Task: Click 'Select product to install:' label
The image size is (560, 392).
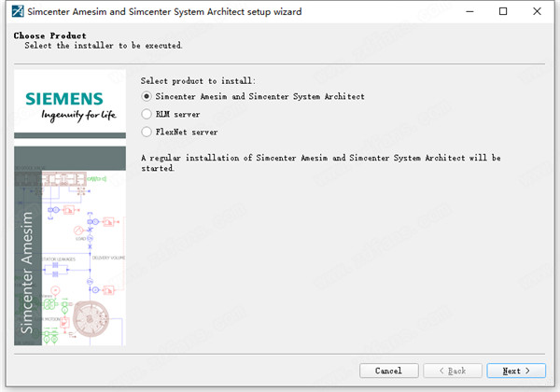Action: click(198, 80)
